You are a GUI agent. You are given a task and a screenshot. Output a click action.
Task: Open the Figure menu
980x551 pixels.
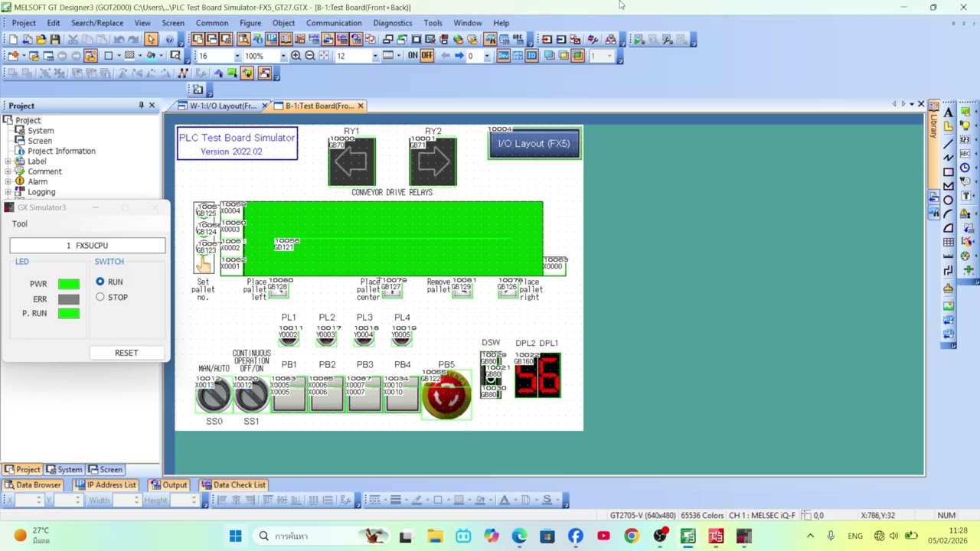coord(250,23)
